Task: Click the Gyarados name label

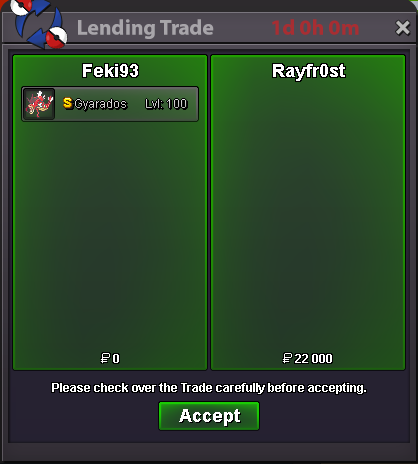Action: (x=100, y=104)
